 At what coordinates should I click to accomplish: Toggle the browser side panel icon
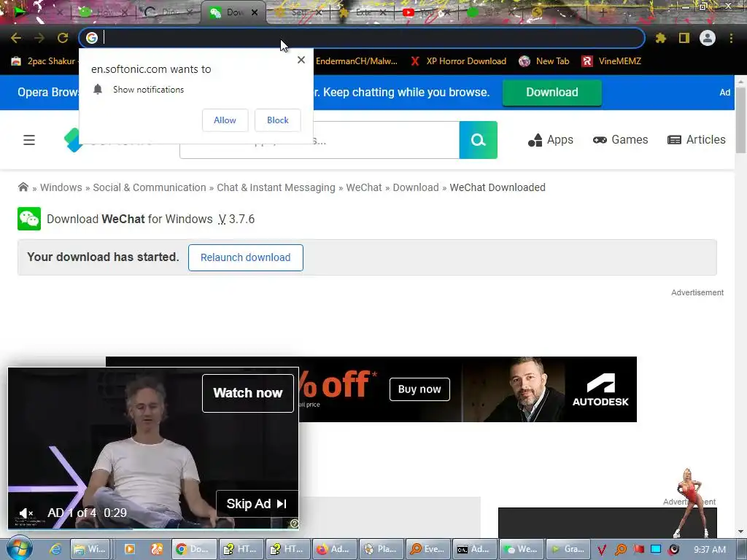pos(684,38)
